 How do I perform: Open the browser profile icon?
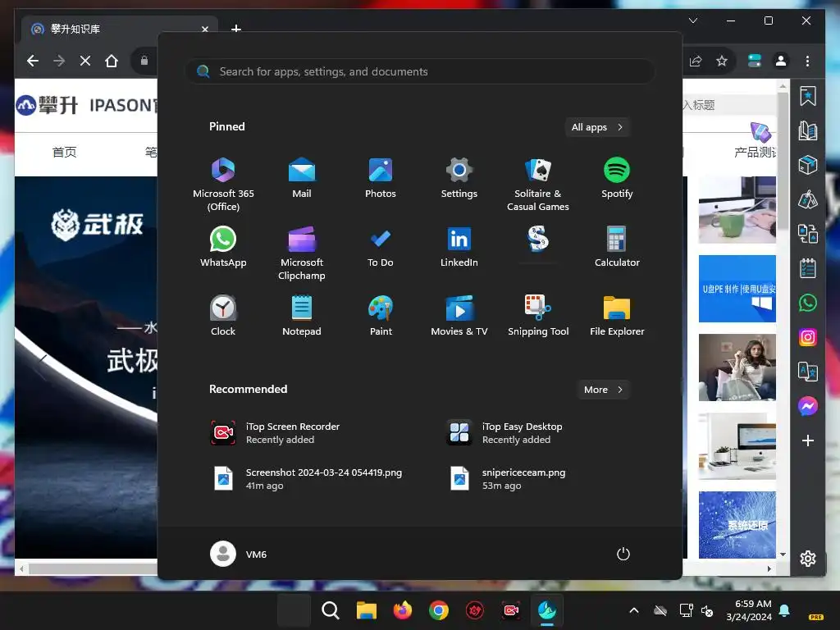781,61
